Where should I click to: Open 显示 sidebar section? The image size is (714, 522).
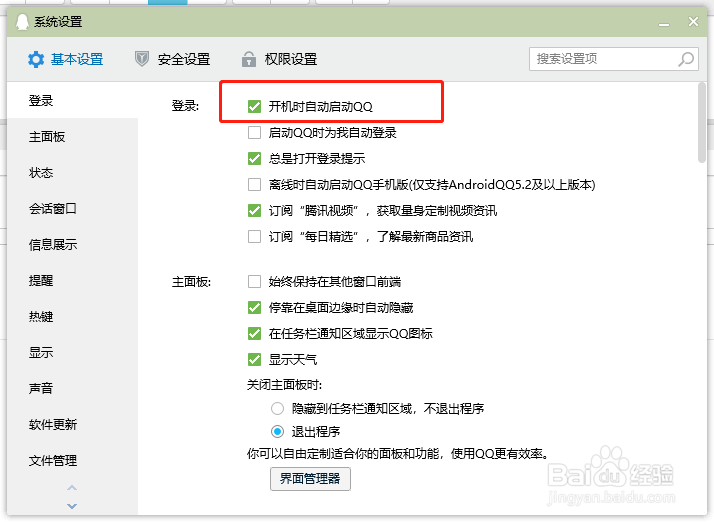pyautogui.click(x=72, y=353)
